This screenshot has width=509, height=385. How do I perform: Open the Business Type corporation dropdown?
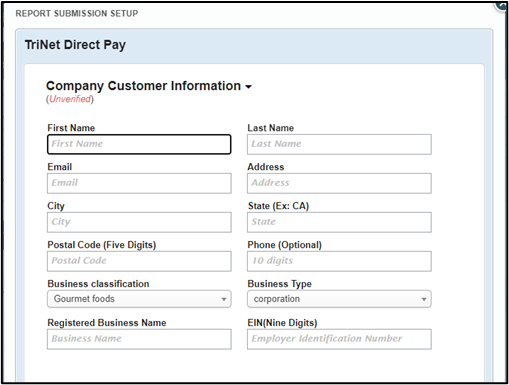click(x=339, y=299)
